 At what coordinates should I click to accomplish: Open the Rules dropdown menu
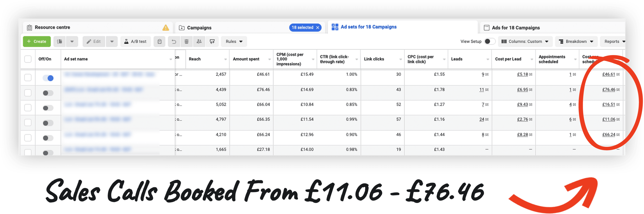[234, 42]
